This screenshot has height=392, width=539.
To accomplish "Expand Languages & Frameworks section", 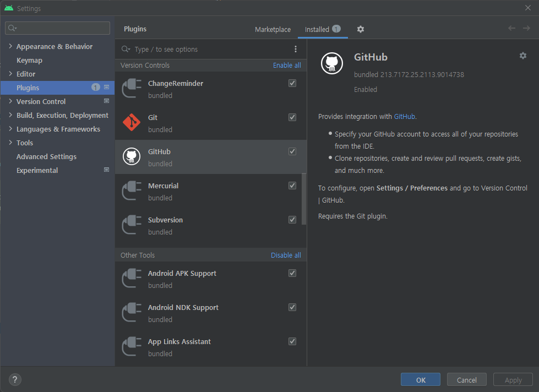I will click(x=10, y=129).
